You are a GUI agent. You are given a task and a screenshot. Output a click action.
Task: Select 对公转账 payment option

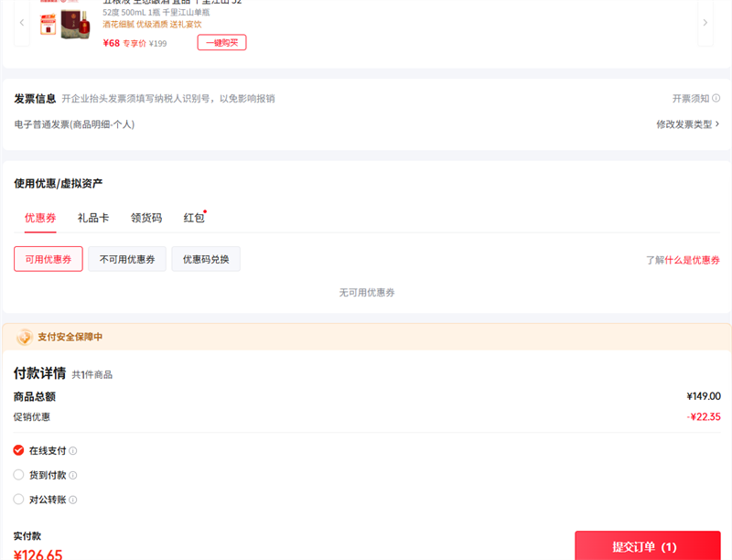click(x=19, y=500)
